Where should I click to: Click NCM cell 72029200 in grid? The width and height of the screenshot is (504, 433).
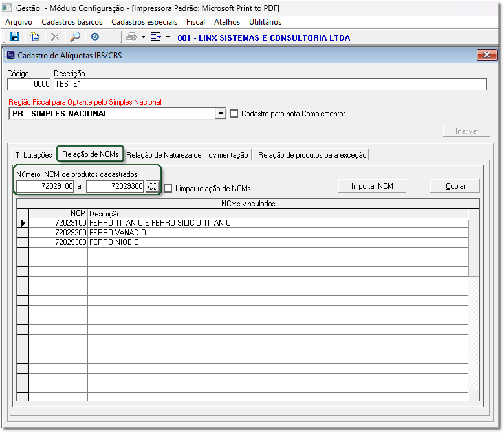coord(58,233)
